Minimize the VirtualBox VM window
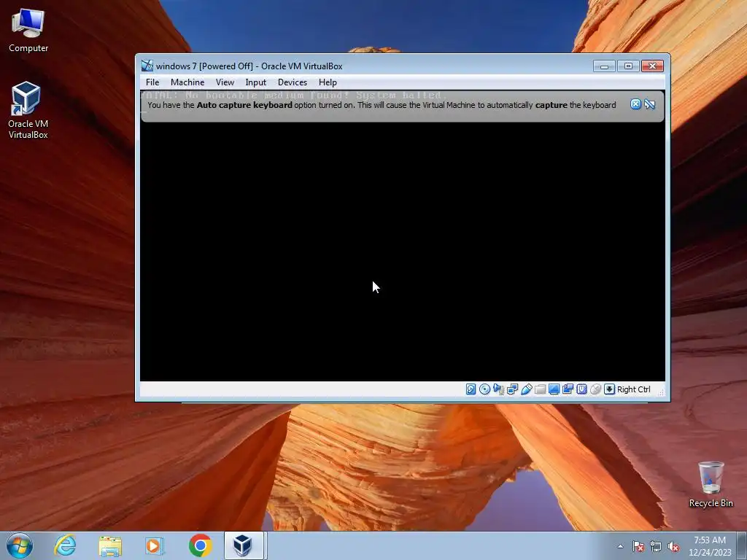The width and height of the screenshot is (747, 560). pos(604,66)
